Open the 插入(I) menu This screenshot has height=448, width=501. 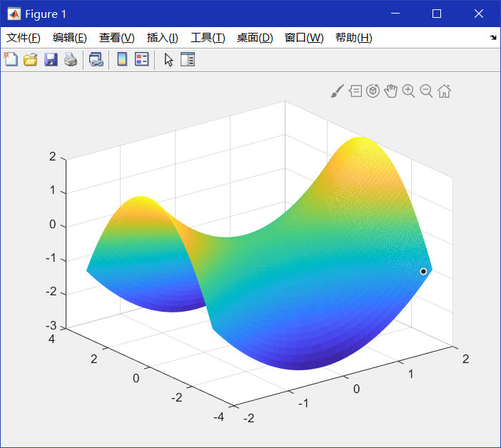(162, 38)
